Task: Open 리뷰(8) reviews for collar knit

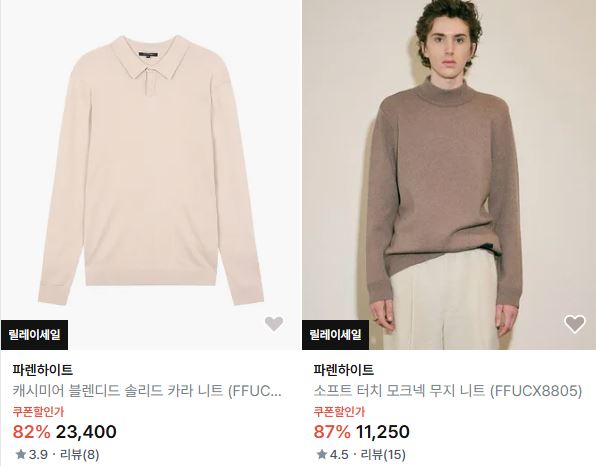Action: (80, 455)
